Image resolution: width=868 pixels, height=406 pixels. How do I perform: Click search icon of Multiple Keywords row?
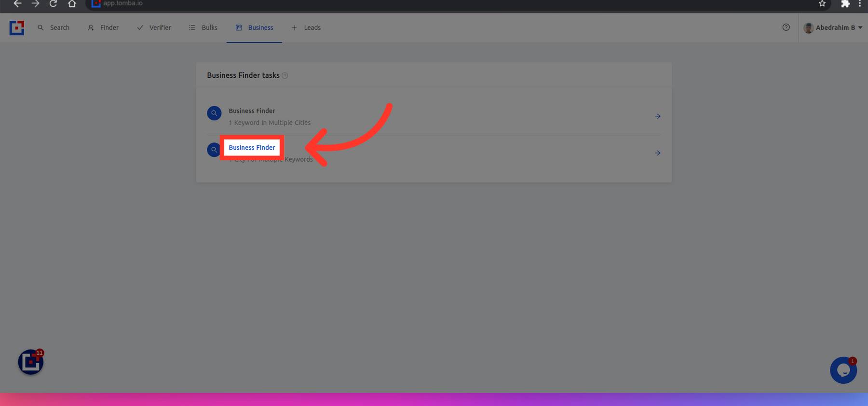(x=214, y=150)
